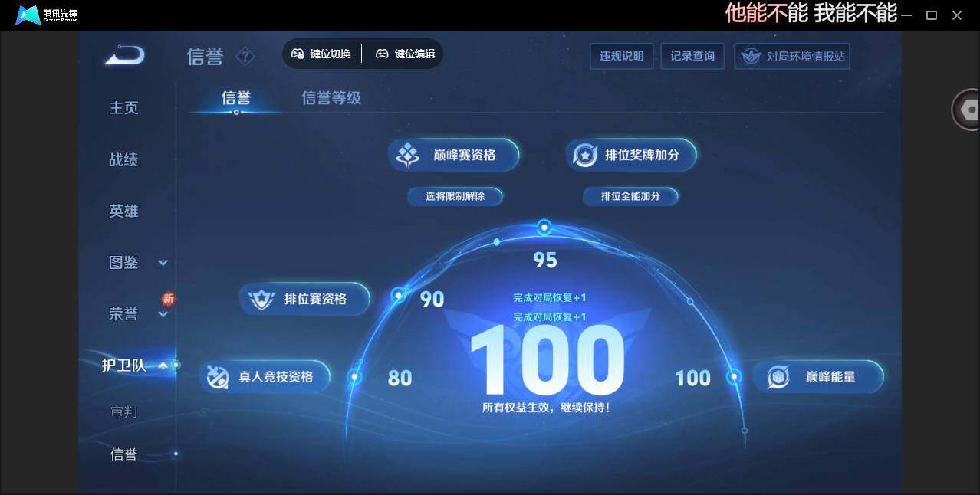Open 主页 from the left sidebar
980x495 pixels.
[x=123, y=107]
